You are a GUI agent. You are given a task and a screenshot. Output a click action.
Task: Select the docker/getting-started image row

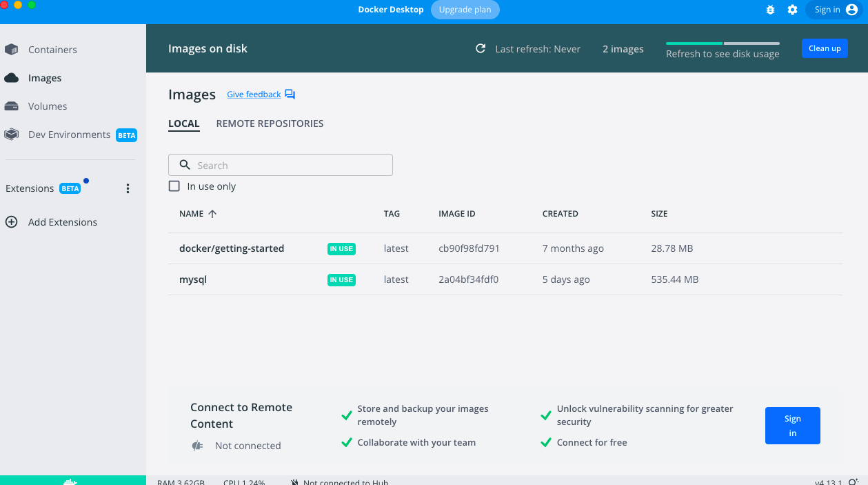point(505,248)
